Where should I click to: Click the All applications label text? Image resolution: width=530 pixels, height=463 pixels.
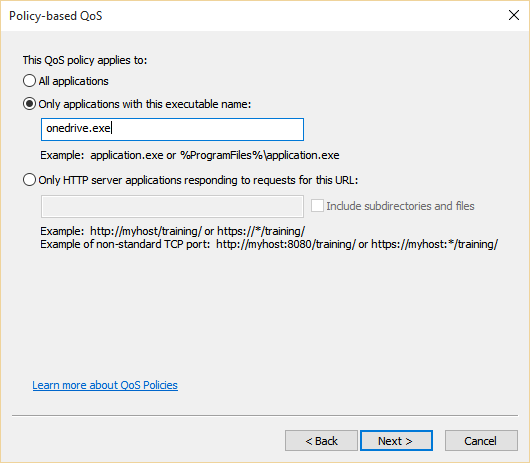point(73,81)
